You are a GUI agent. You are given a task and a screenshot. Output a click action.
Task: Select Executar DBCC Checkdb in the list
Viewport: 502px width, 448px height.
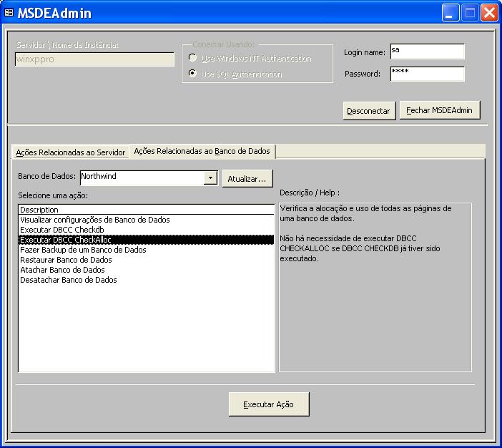[62, 230]
